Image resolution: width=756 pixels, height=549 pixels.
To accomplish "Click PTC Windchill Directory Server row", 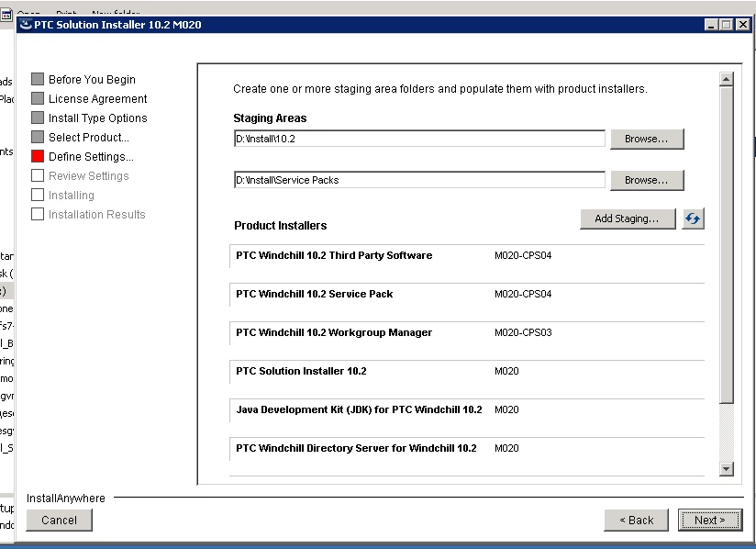I will [467, 449].
